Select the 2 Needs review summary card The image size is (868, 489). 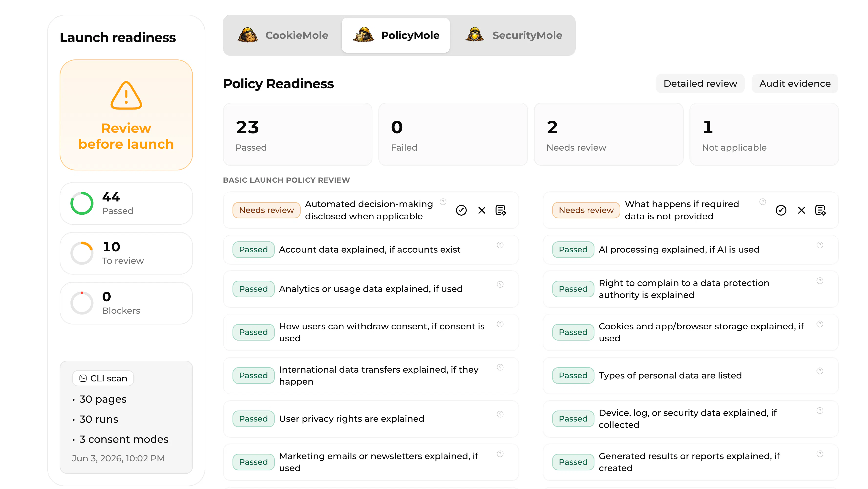click(x=608, y=134)
